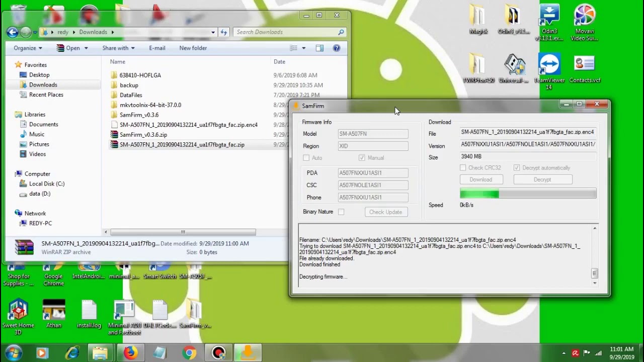Open Contacts.vcf file on desktop
The image size is (644, 362).
[x=584, y=69]
